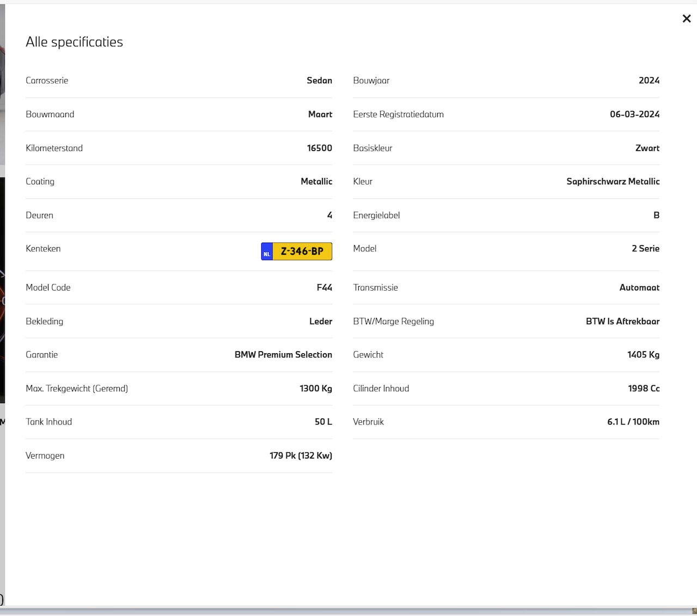This screenshot has width=697, height=616.
Task: Click the Max. Trekgewicht (Geremd) label
Action: (77, 389)
